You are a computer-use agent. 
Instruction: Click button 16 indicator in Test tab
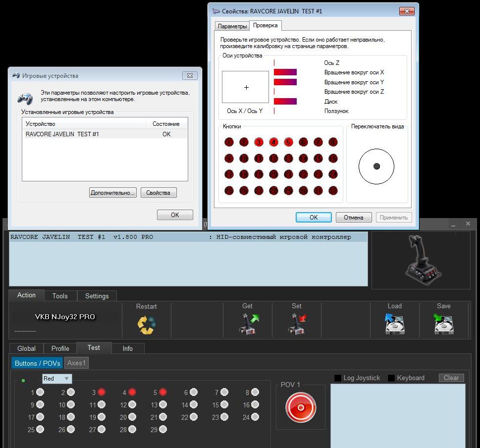255,405
